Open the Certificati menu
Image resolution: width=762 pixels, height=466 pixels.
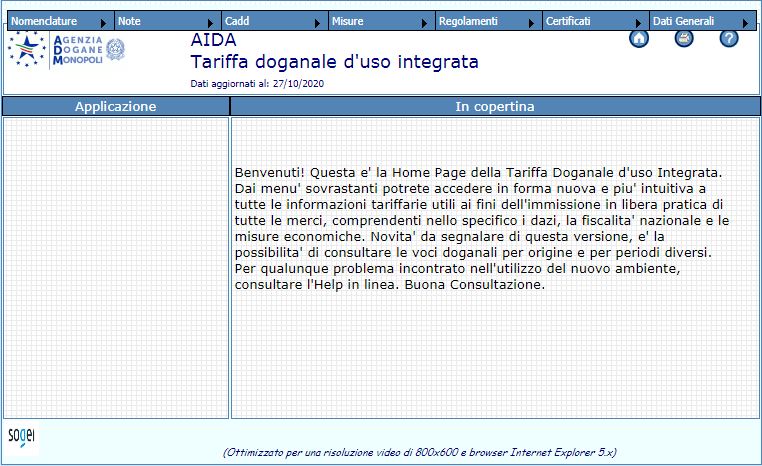point(595,21)
